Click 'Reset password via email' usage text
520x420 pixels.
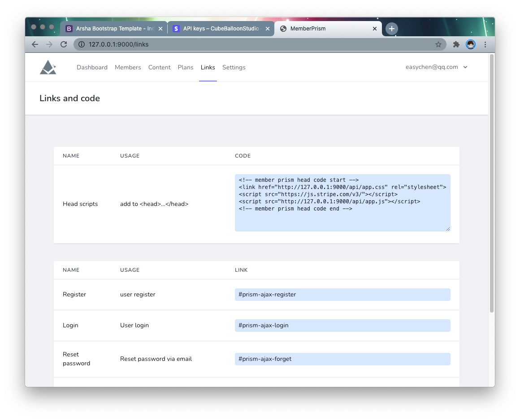click(x=156, y=359)
